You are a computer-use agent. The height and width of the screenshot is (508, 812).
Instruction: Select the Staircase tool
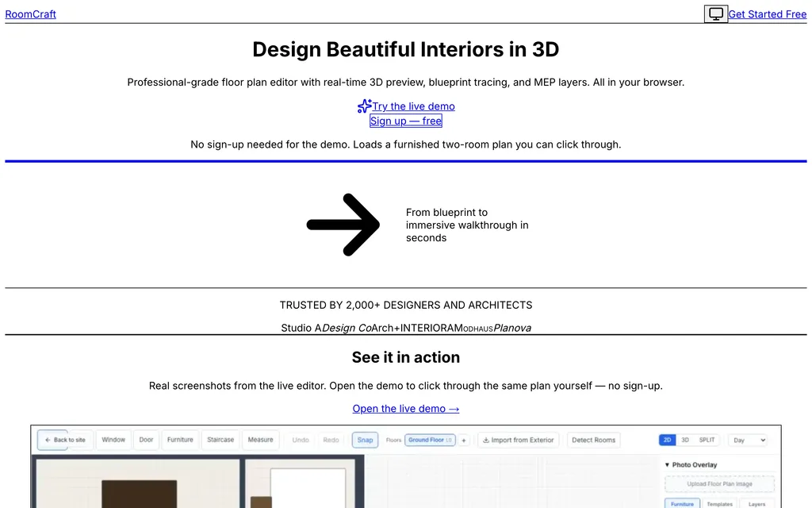coord(220,440)
